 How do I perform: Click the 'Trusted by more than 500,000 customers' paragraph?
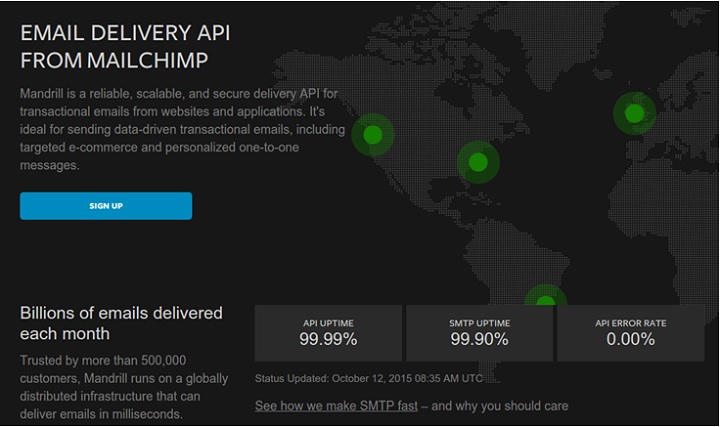pos(125,387)
